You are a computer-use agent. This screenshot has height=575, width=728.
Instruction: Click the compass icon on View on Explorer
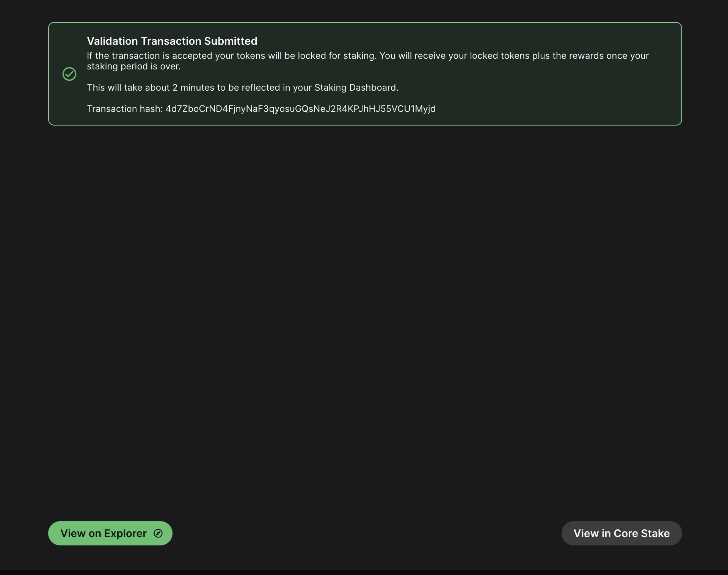pyautogui.click(x=158, y=533)
